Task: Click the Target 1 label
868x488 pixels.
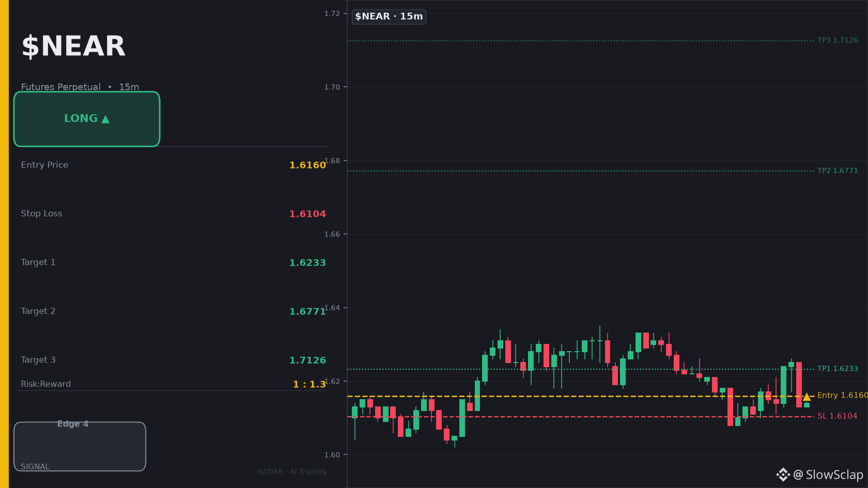Action: pyautogui.click(x=38, y=262)
